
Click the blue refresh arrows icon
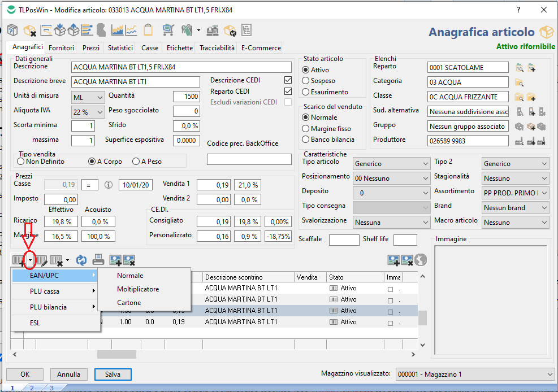(x=82, y=260)
